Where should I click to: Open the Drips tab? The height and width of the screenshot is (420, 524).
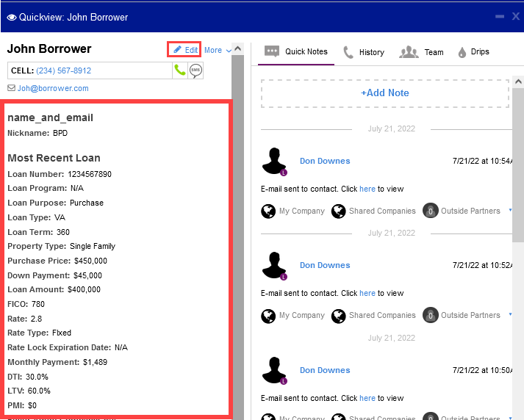(473, 52)
